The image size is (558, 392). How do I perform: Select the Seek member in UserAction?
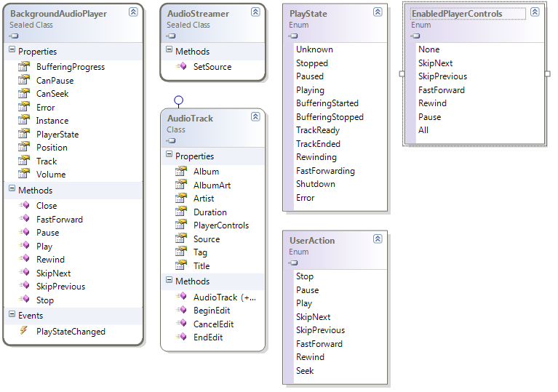pos(305,371)
